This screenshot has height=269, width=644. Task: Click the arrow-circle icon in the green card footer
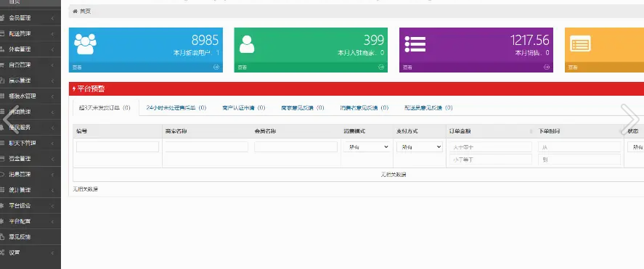(381, 67)
